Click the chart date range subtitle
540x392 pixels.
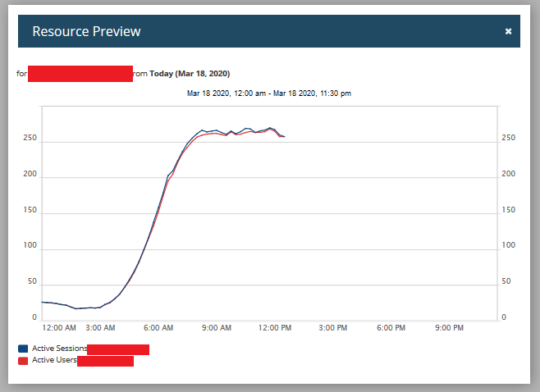pyautogui.click(x=269, y=93)
